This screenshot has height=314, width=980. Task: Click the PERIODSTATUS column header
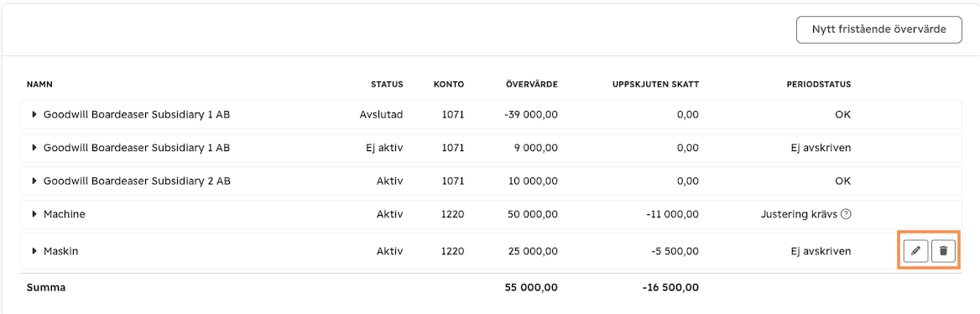[821, 85]
